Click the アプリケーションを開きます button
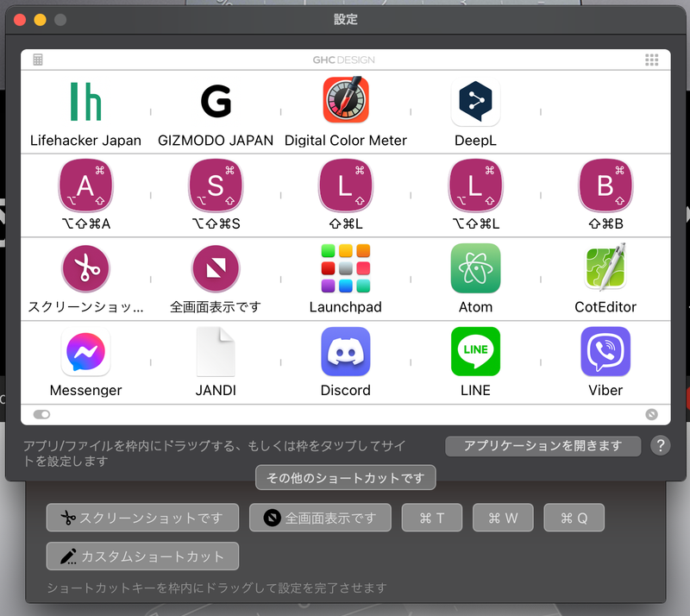 543,446
